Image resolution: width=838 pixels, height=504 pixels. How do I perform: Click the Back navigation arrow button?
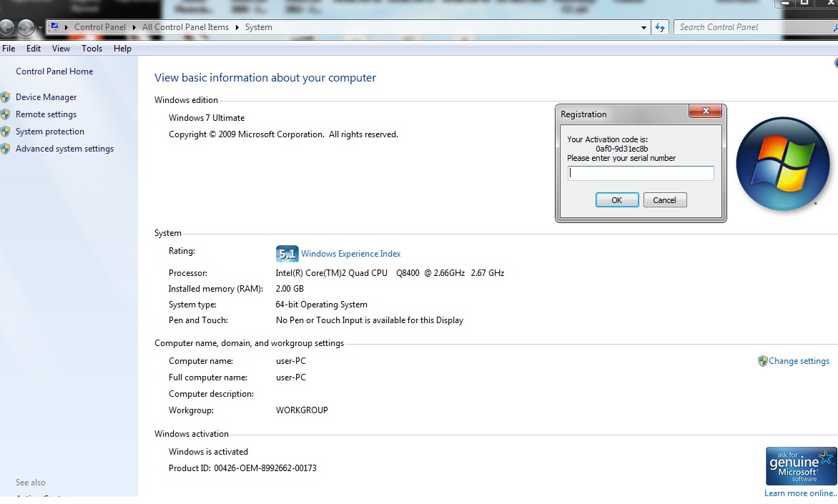pyautogui.click(x=6, y=27)
